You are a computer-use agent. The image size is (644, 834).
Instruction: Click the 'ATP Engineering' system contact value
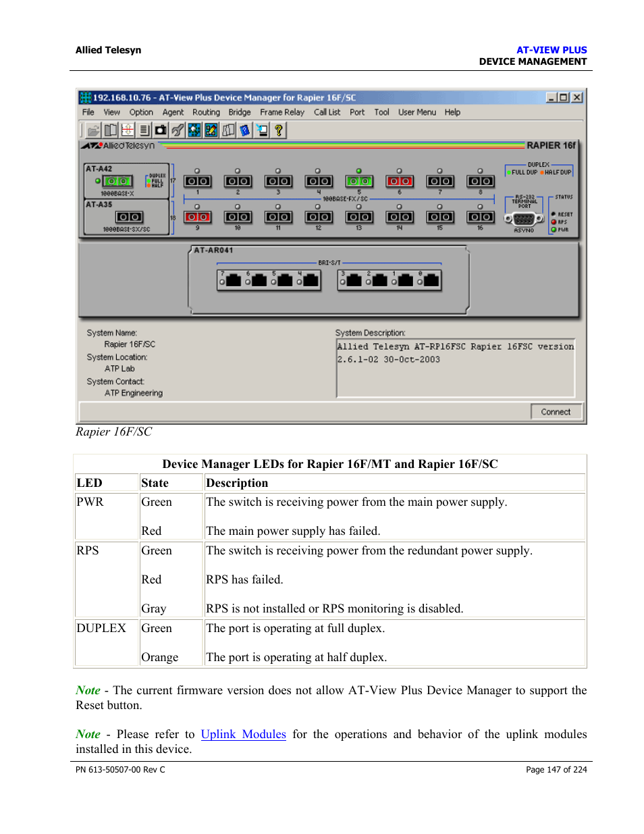point(134,393)
